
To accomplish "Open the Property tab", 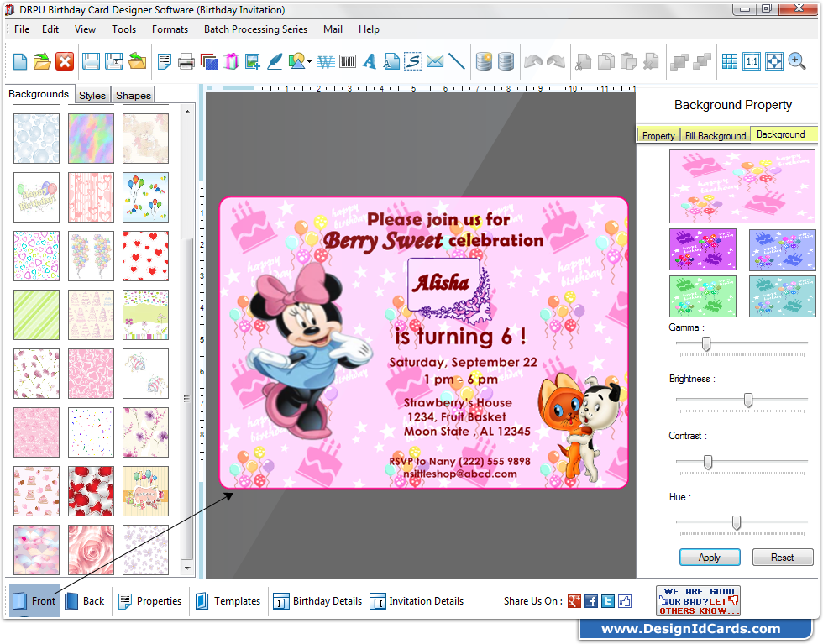I will 658,135.
